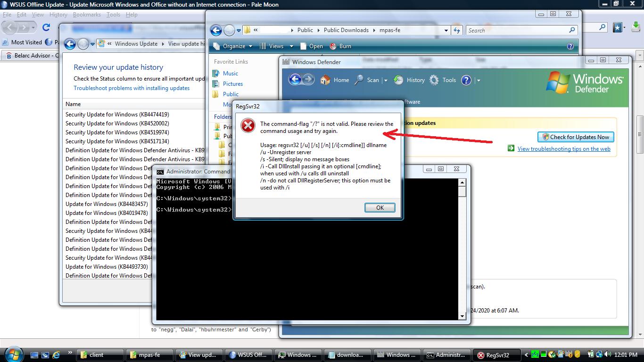Open View troubleshooting tips on the web
644x362 pixels.
pos(563,149)
